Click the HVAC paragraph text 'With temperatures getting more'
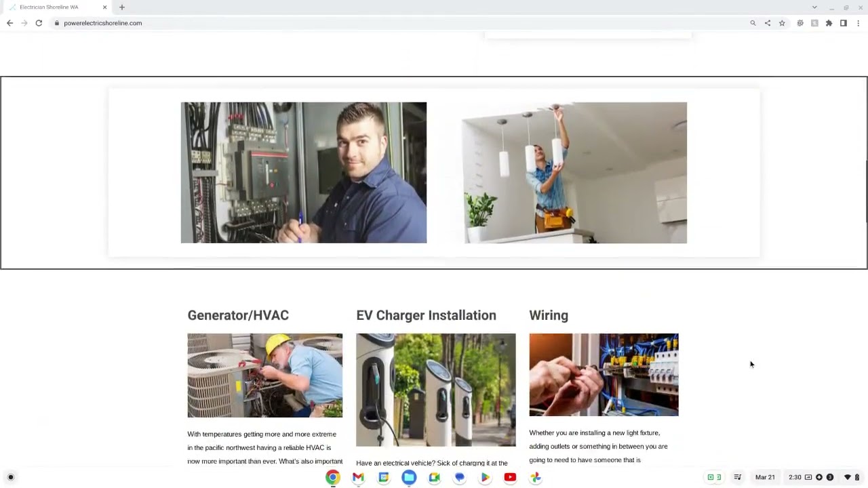 pyautogui.click(x=262, y=434)
